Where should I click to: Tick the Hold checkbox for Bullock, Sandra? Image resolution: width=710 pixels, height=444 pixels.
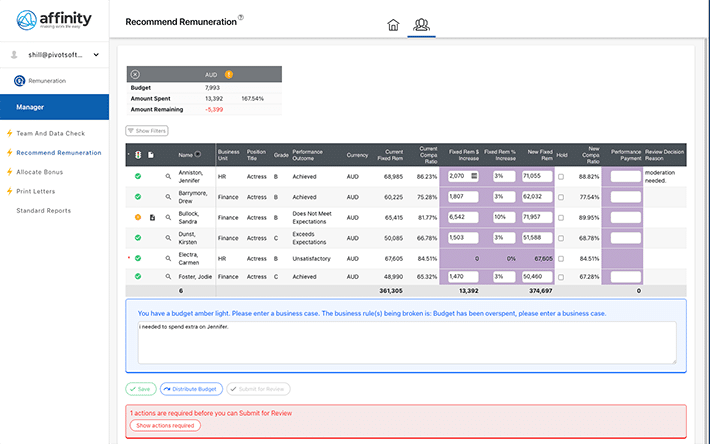point(560,217)
